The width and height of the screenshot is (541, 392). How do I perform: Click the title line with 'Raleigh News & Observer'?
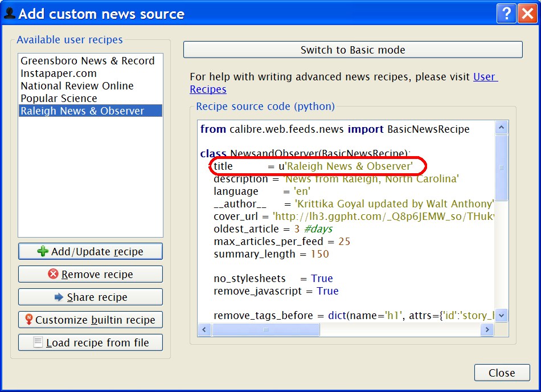313,166
